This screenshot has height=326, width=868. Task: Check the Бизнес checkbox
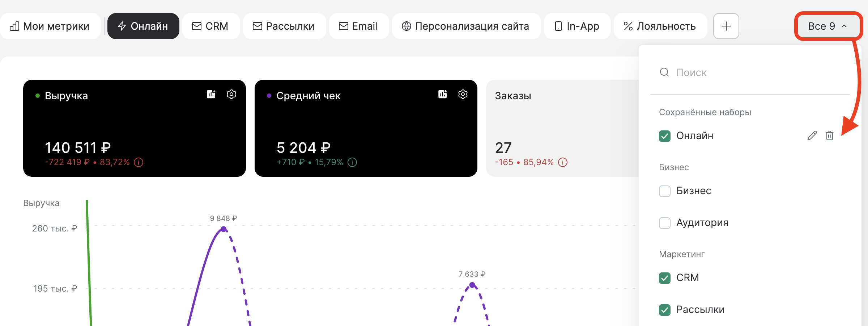point(665,191)
